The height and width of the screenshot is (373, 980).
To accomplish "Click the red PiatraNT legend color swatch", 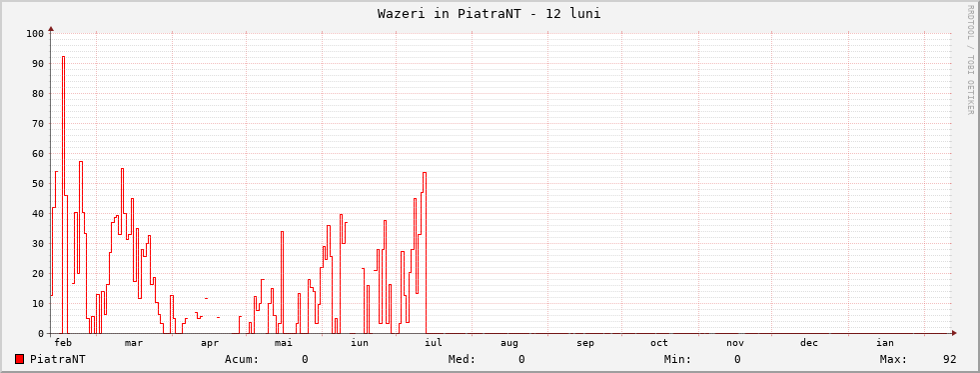I will tap(19, 359).
